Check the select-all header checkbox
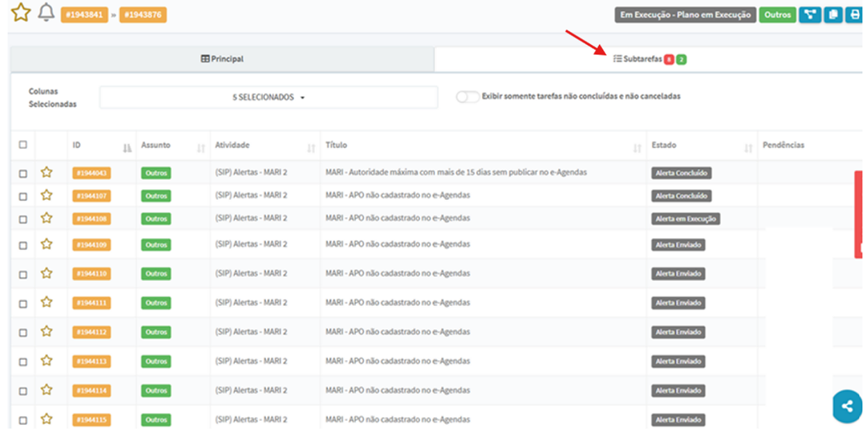 23,145
